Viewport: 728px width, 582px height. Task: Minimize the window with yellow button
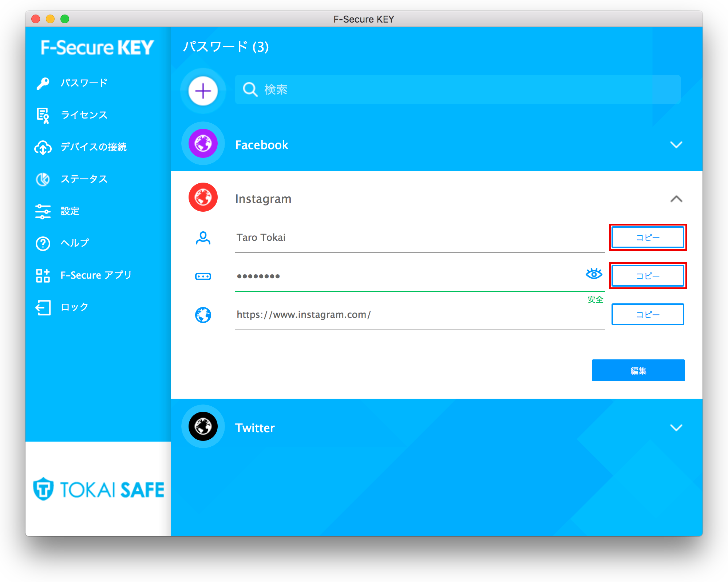point(50,19)
